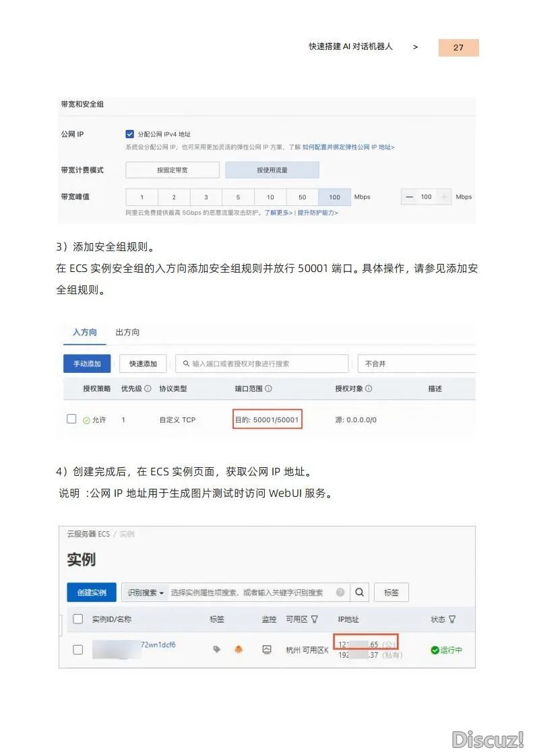Click info icon next to 授权对象
535x756 pixels.
(x=369, y=389)
